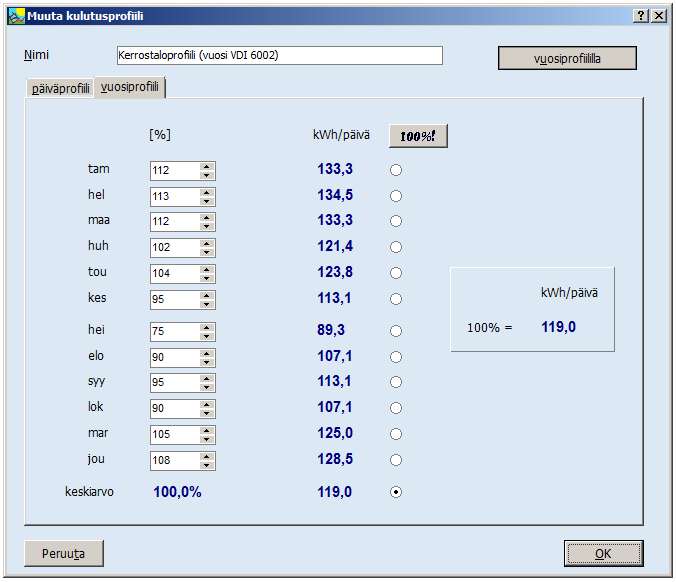Decrease the syy percentage with down arrow

pos(207,387)
